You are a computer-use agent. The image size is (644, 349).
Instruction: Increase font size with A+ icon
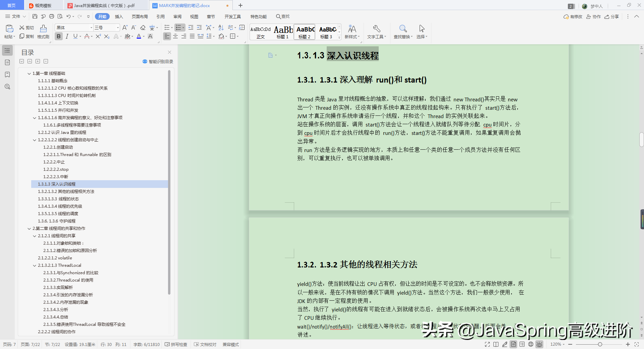click(125, 28)
